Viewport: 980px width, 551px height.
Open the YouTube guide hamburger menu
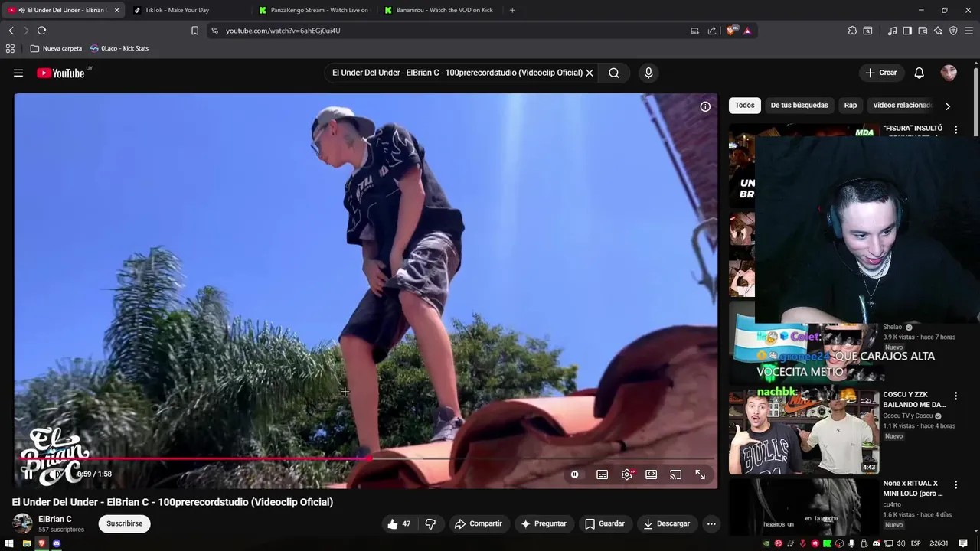18,73
